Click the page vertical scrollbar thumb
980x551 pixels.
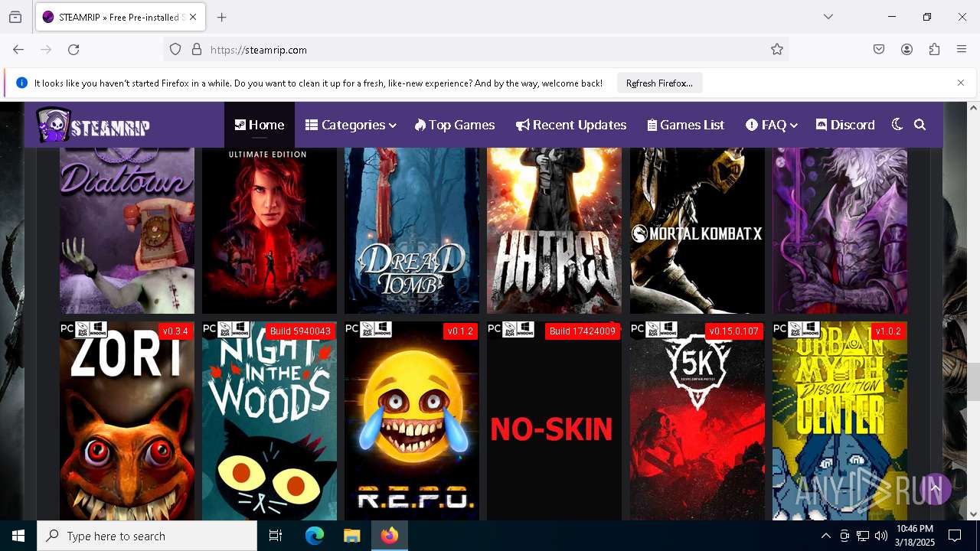(x=973, y=381)
